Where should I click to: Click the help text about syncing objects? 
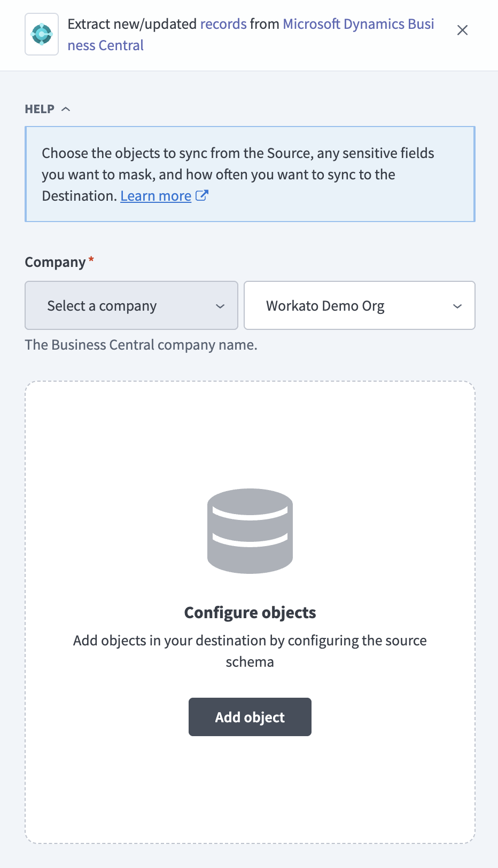coord(238,175)
